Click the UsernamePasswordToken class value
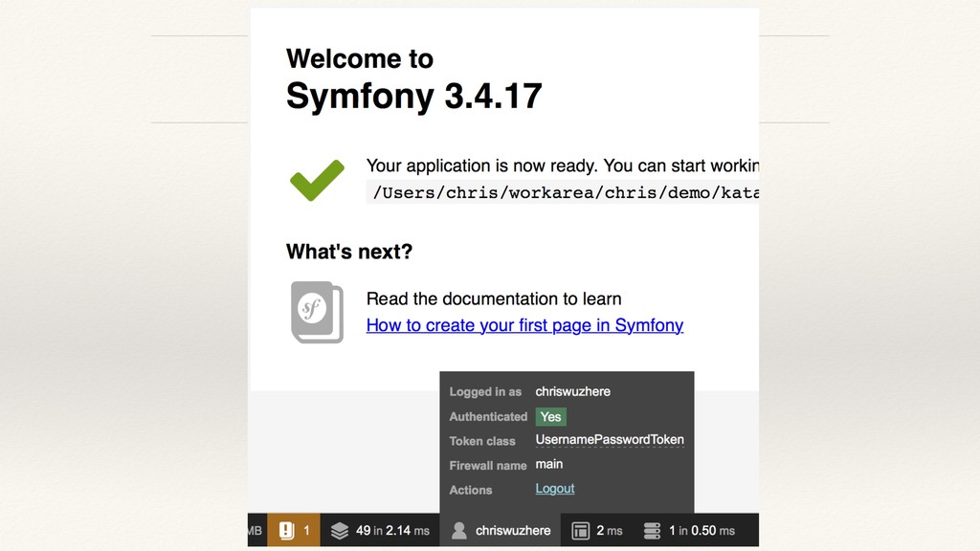 (610, 440)
